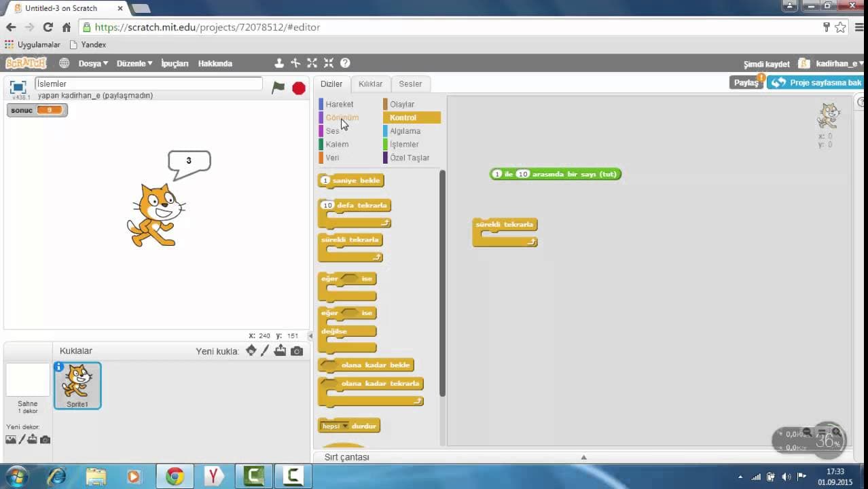Paint new backdrop brush icon
Viewport: 868px width, 489px height.
pyautogui.click(x=22, y=439)
